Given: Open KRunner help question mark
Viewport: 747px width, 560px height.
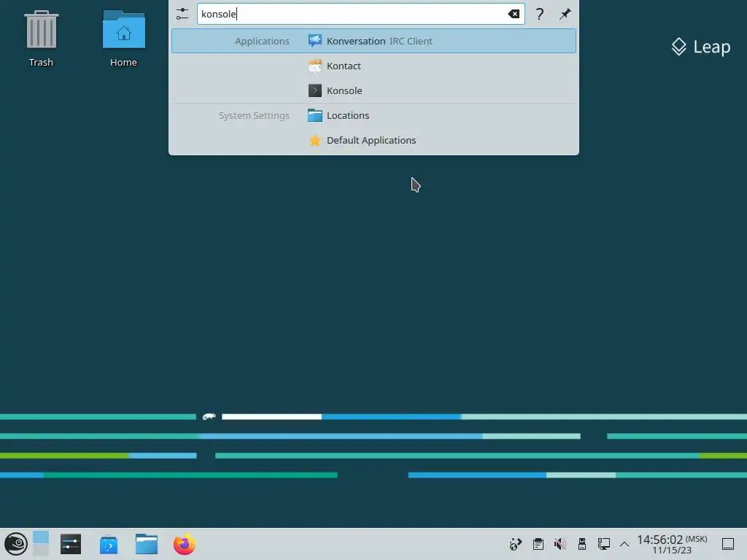Looking at the screenshot, I should 539,14.
